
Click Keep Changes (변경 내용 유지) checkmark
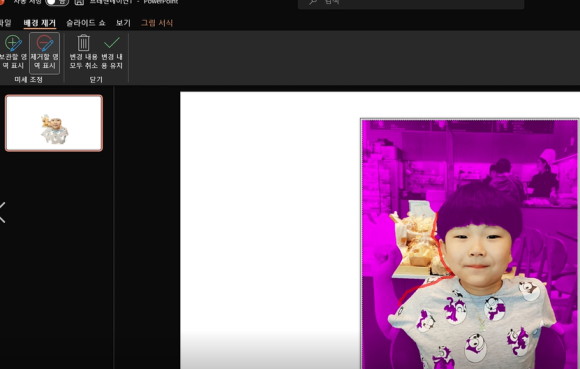tap(112, 53)
